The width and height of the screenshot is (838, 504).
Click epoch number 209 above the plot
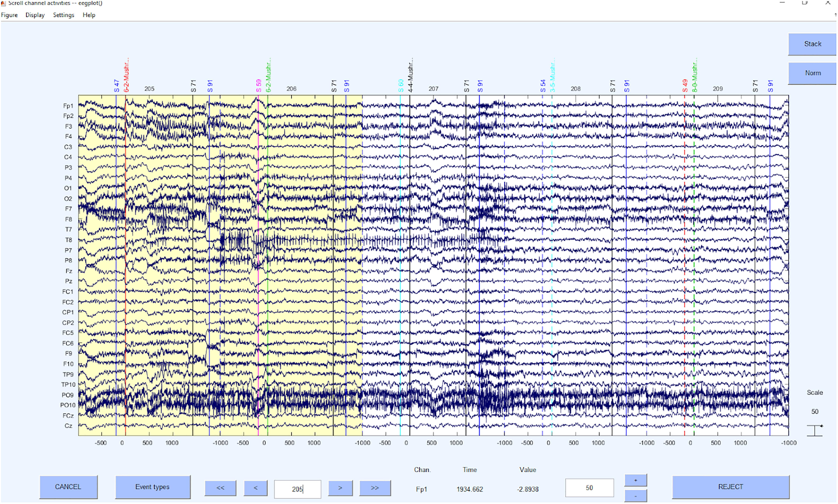[718, 89]
